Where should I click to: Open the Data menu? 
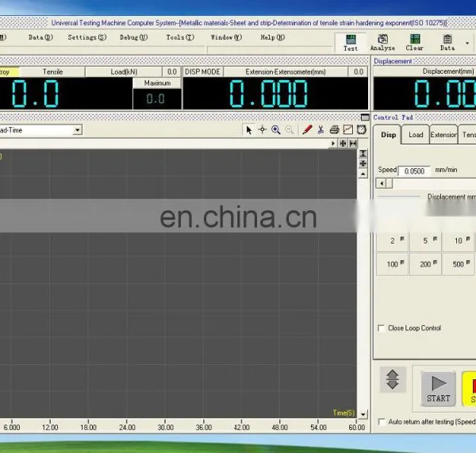[x=40, y=37]
